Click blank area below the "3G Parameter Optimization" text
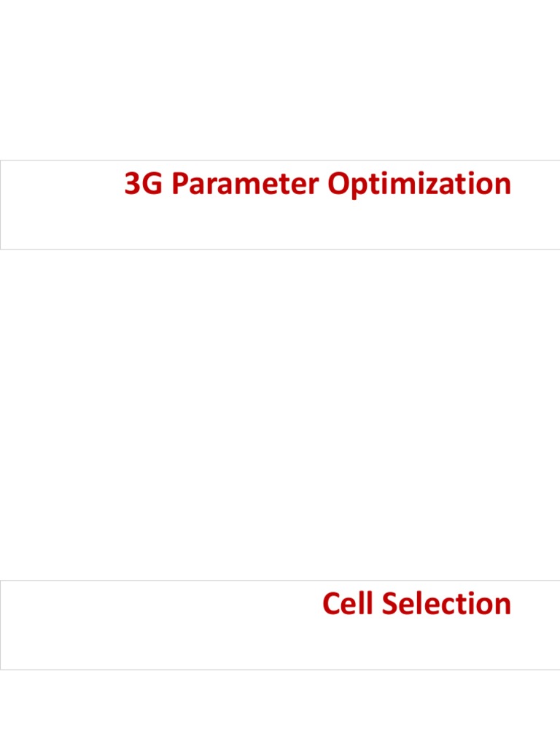This screenshot has width=560, height=747. tap(317, 228)
